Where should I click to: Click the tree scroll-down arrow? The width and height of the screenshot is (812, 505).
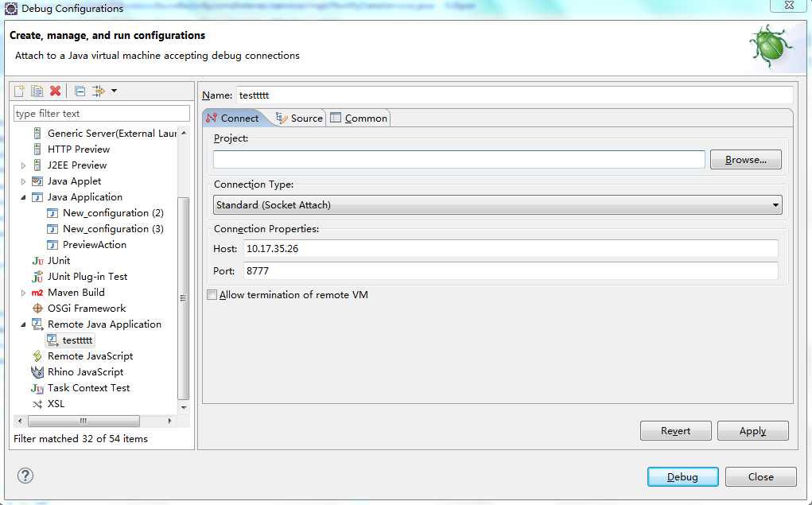[184, 408]
